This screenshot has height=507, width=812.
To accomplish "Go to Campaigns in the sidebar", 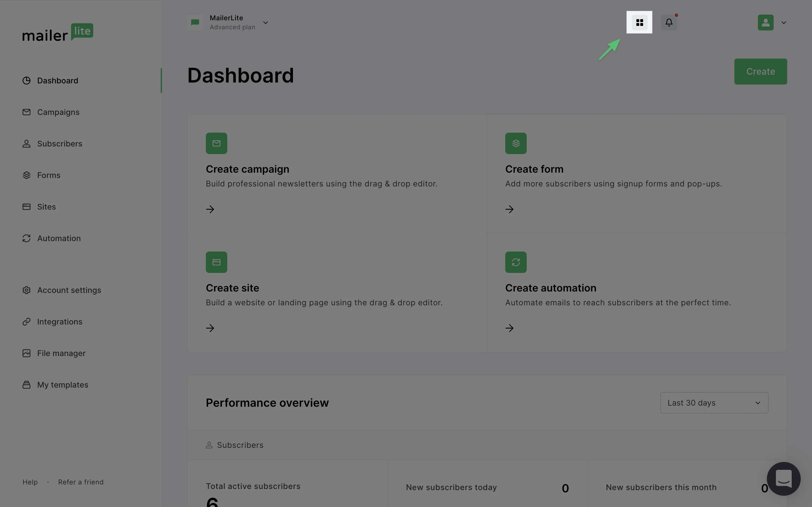I will (58, 112).
